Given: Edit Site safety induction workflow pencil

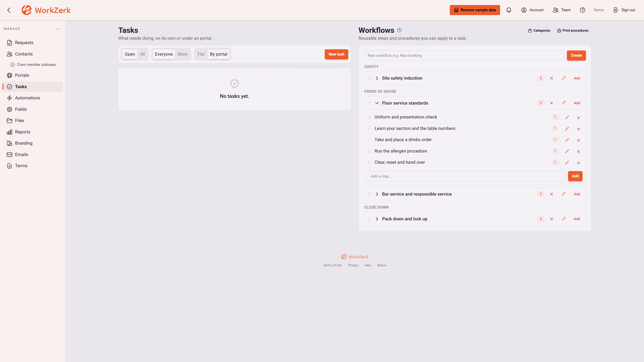Looking at the screenshot, I should point(563,78).
